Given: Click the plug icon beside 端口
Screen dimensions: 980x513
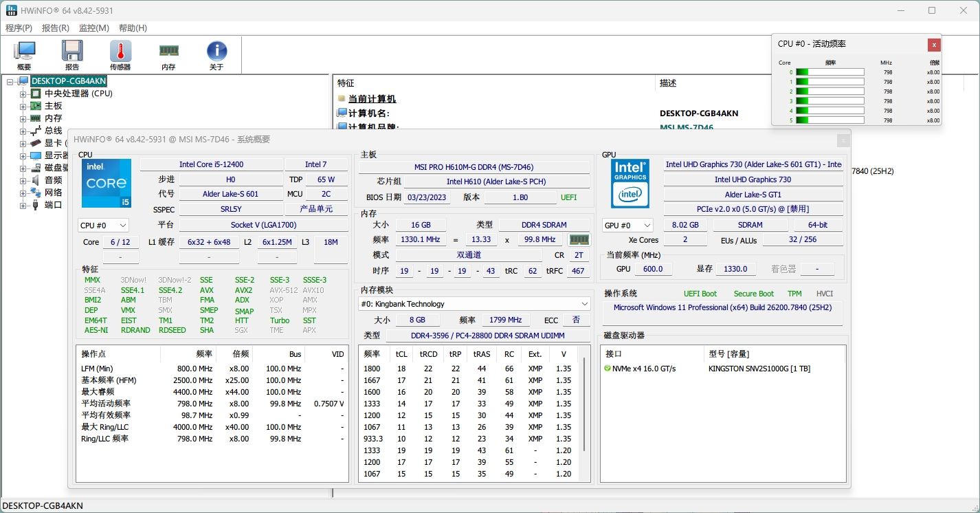Looking at the screenshot, I should (36, 205).
